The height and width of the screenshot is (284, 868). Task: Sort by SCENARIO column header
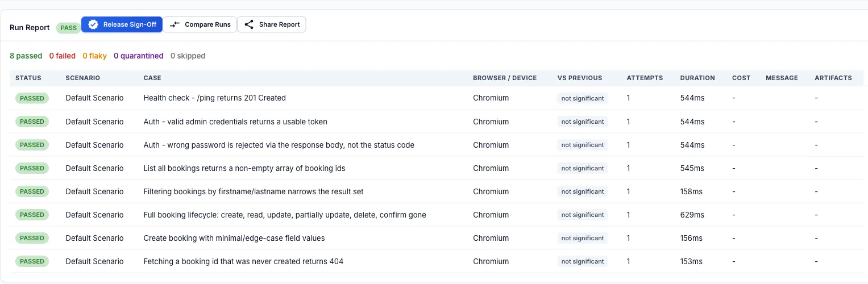83,78
